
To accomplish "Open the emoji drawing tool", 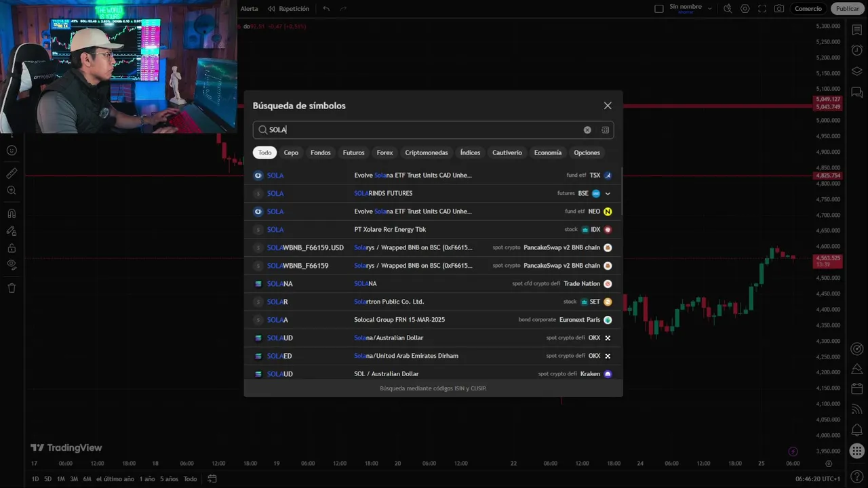I will (12, 150).
